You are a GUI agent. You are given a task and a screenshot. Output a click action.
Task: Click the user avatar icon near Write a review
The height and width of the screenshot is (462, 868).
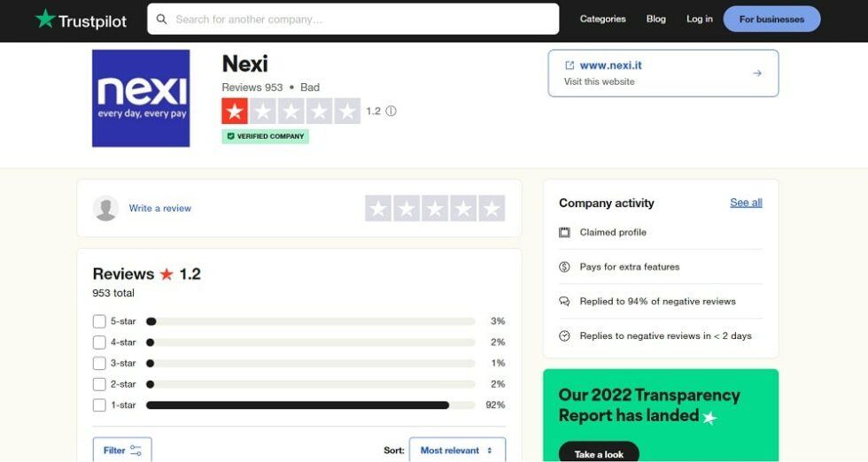pos(106,209)
